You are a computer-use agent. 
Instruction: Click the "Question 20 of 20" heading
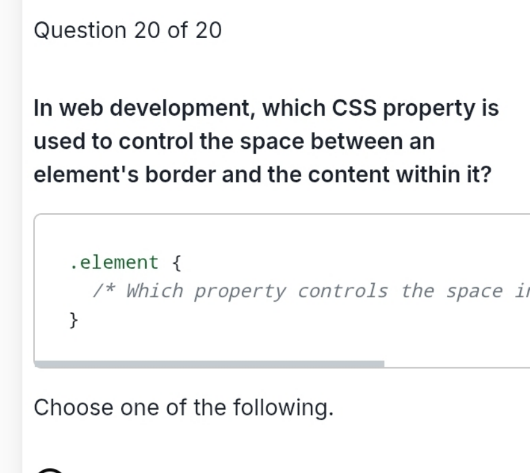[x=128, y=30]
